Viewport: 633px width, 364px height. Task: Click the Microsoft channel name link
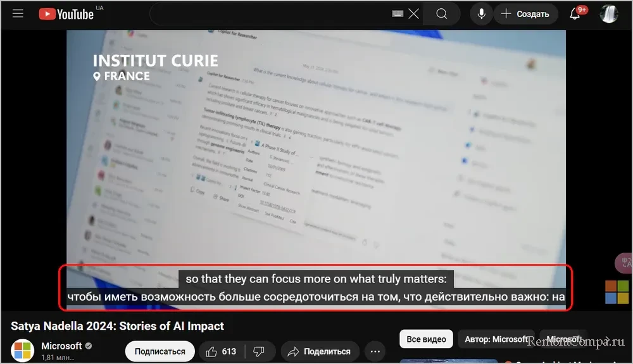click(x=61, y=346)
